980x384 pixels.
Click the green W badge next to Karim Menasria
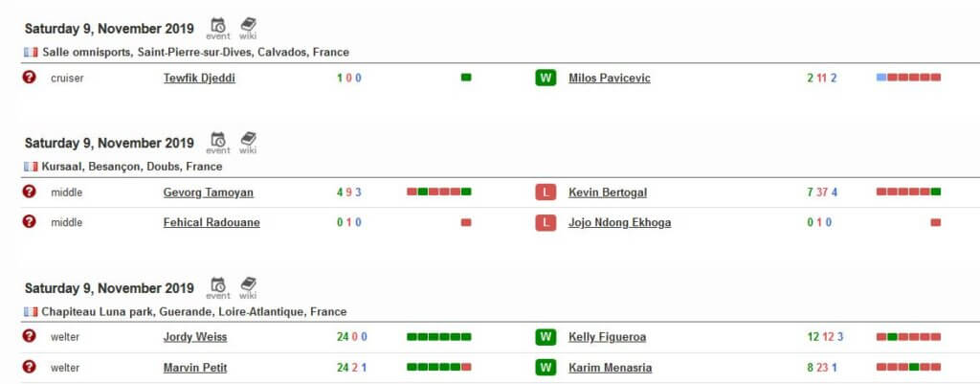pyautogui.click(x=546, y=367)
